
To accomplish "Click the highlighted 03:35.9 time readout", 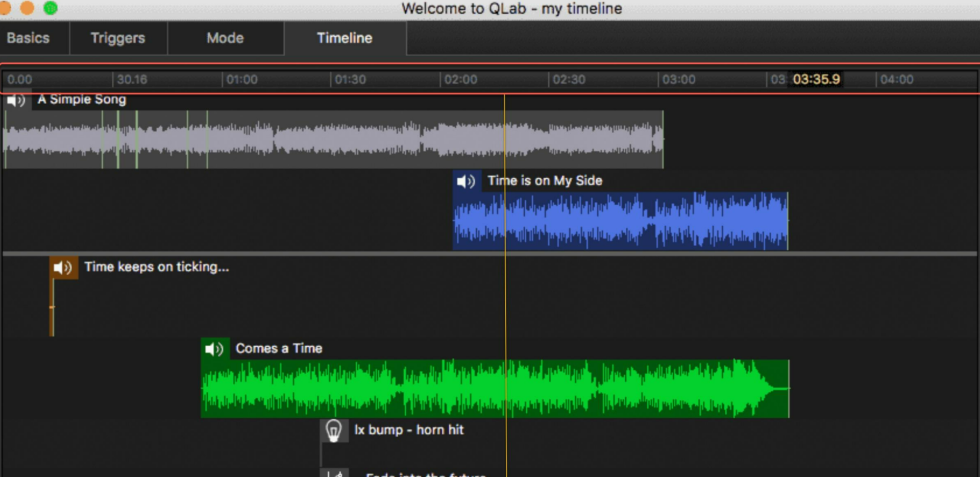I will [x=816, y=79].
